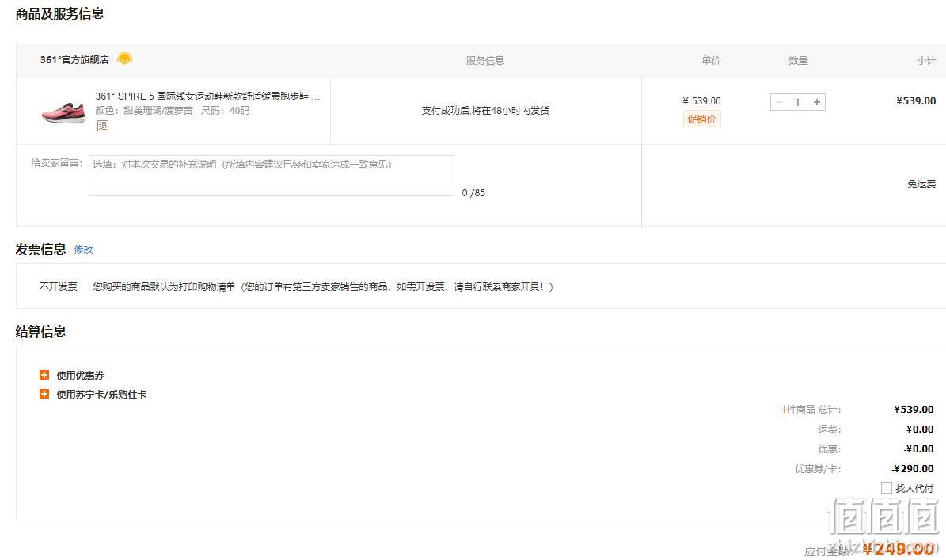Click the 0 /85 character counter
The height and width of the screenshot is (560, 946).
tap(473, 193)
